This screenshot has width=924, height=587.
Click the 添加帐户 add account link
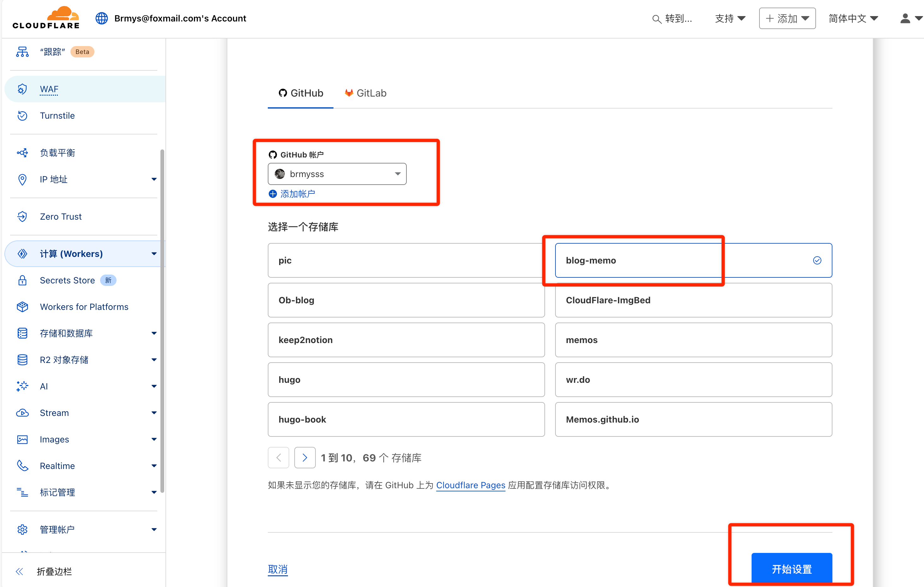(297, 194)
